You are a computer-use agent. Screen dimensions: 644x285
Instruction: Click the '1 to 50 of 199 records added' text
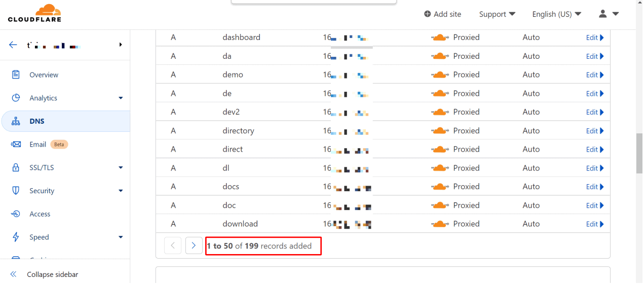tap(259, 246)
